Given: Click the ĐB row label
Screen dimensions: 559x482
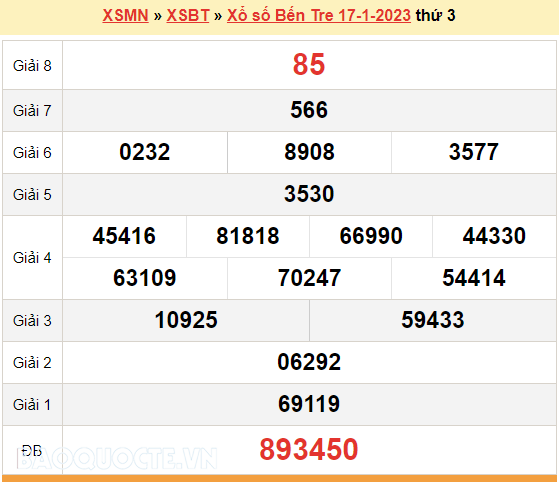Looking at the screenshot, I should coord(32,451).
